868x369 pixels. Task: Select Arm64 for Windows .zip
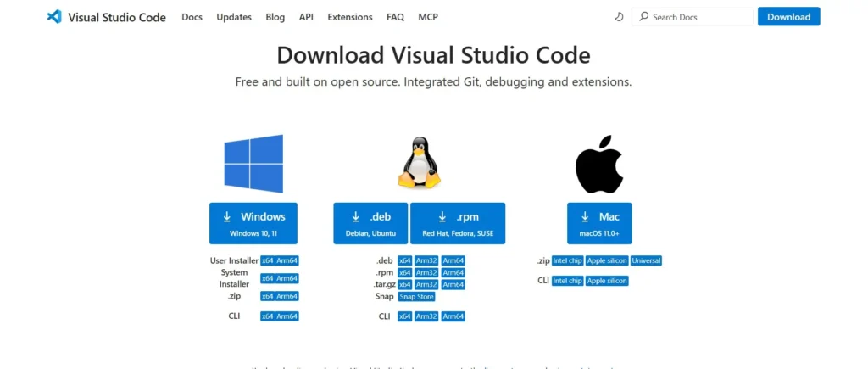(x=287, y=296)
